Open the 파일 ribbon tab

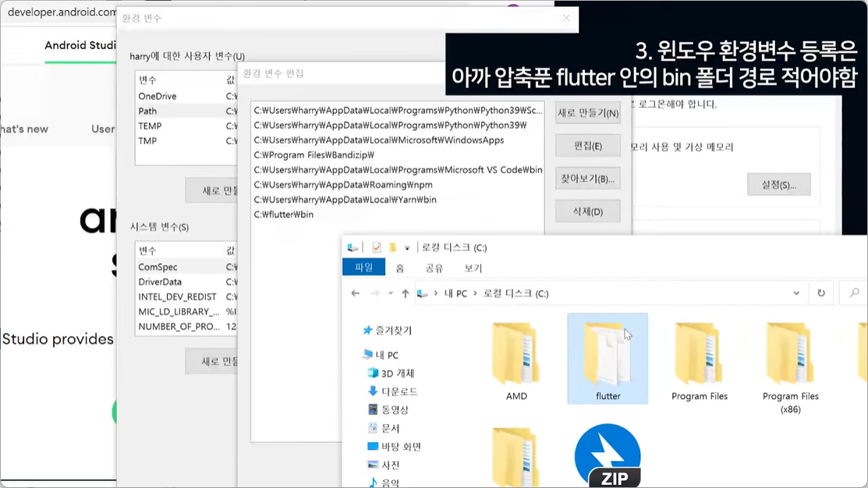click(x=363, y=267)
